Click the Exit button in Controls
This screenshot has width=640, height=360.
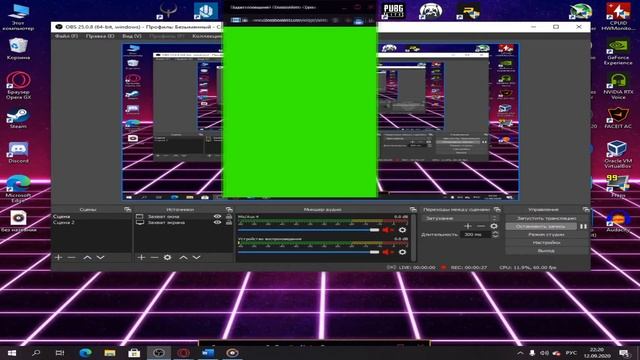point(547,251)
